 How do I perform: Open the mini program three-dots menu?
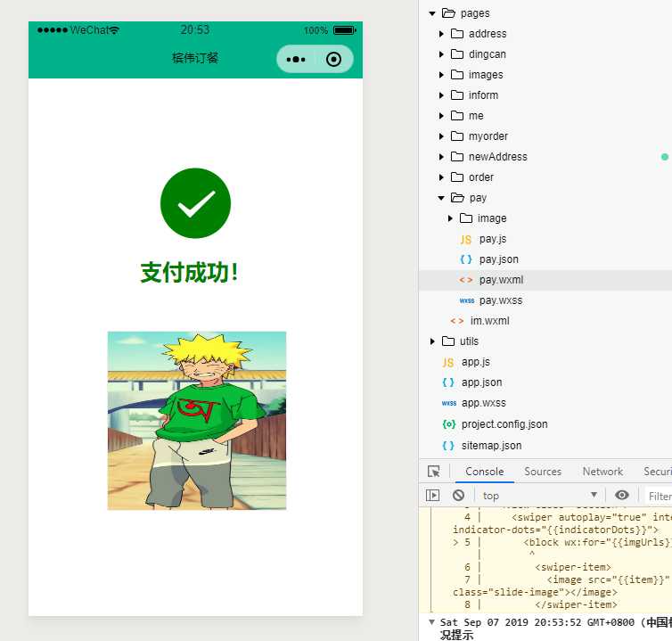coord(296,60)
